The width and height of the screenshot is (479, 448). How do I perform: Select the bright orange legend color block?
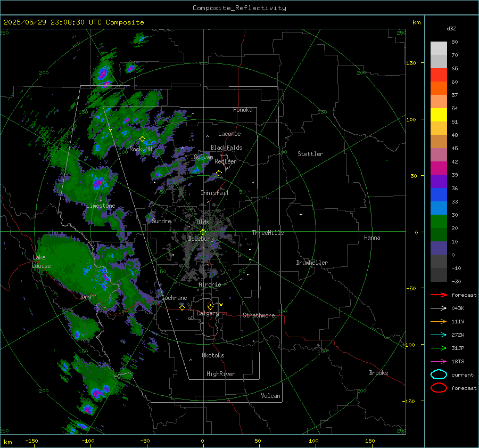[439, 88]
